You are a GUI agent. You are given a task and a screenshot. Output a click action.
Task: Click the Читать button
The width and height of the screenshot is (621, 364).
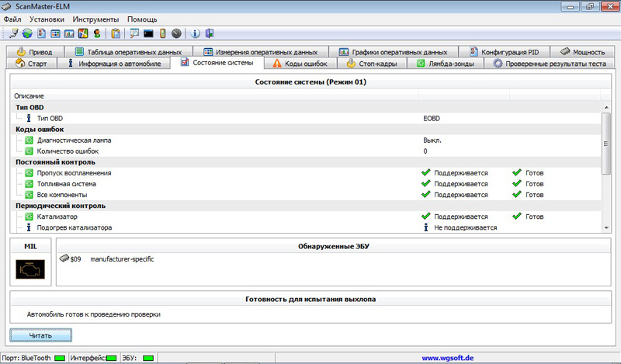coord(41,335)
